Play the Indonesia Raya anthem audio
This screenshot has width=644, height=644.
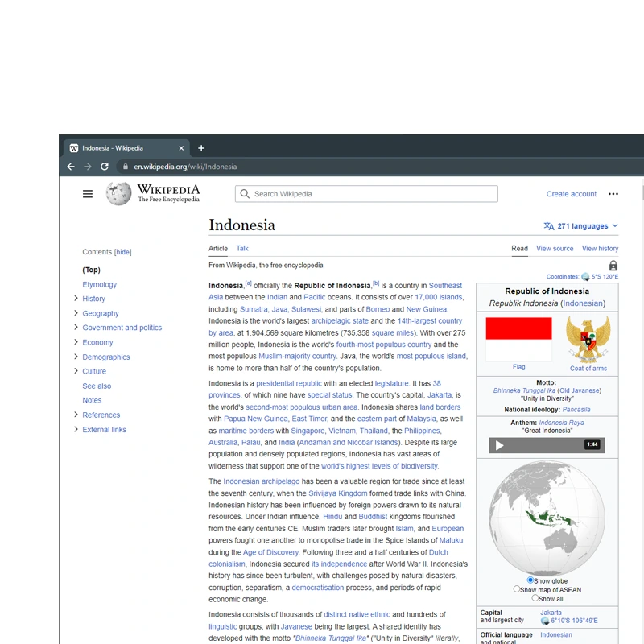click(499, 445)
